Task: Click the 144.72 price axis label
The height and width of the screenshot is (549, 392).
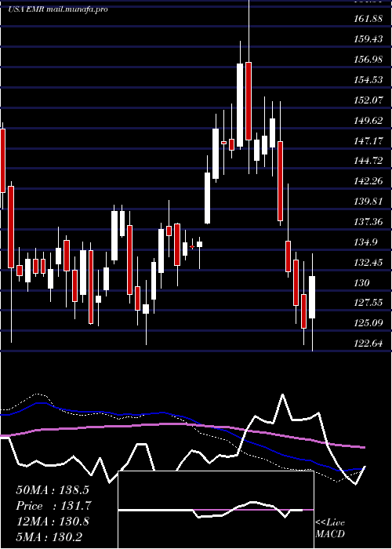Action: tap(368, 161)
